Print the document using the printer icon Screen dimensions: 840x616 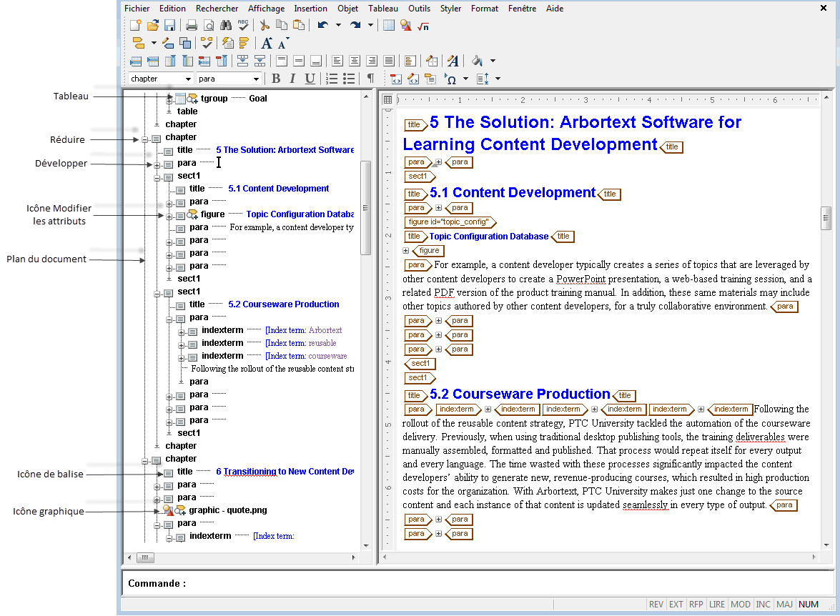[x=192, y=26]
